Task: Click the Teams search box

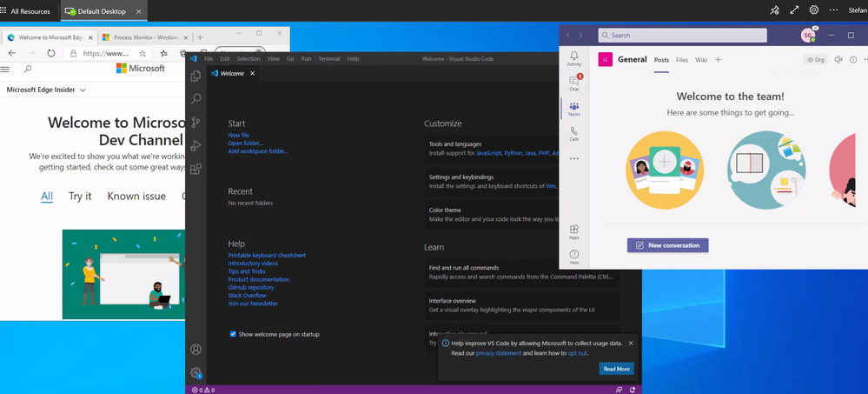Action: (x=683, y=36)
